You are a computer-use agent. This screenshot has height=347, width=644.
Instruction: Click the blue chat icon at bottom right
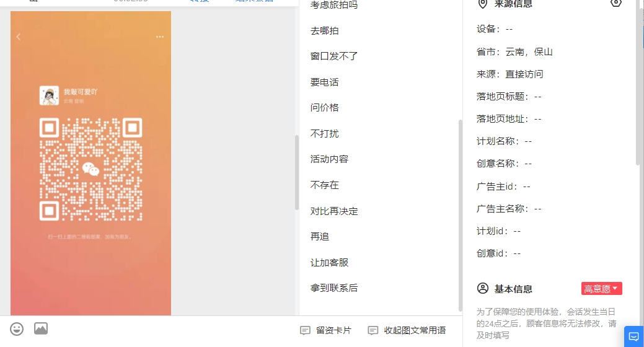(x=633, y=336)
